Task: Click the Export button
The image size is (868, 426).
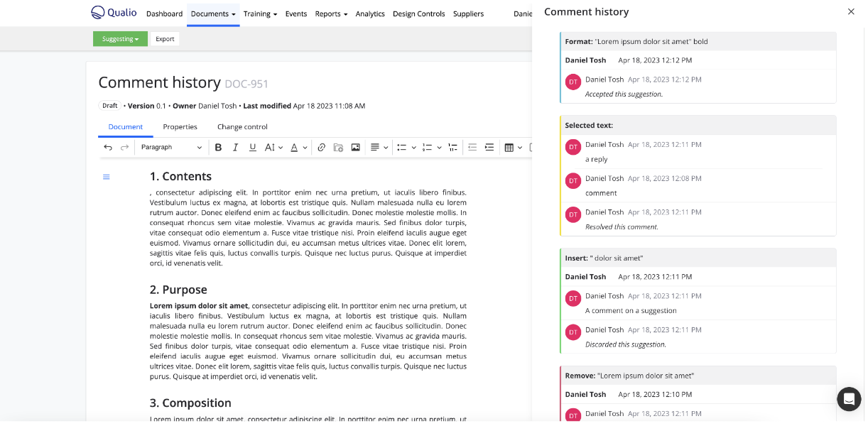Action: (x=165, y=39)
